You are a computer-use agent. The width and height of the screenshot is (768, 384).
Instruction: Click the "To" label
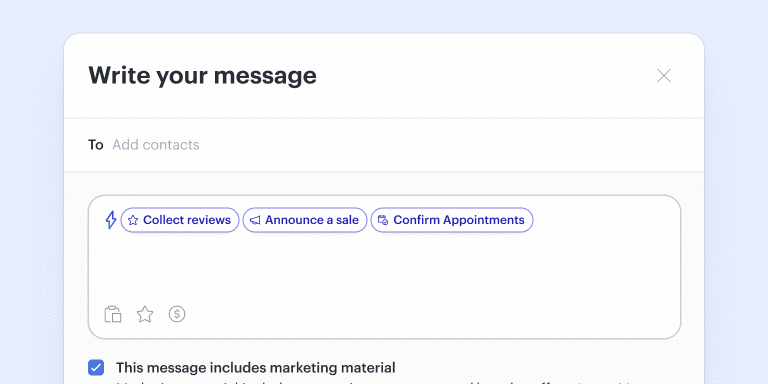pyautogui.click(x=96, y=145)
